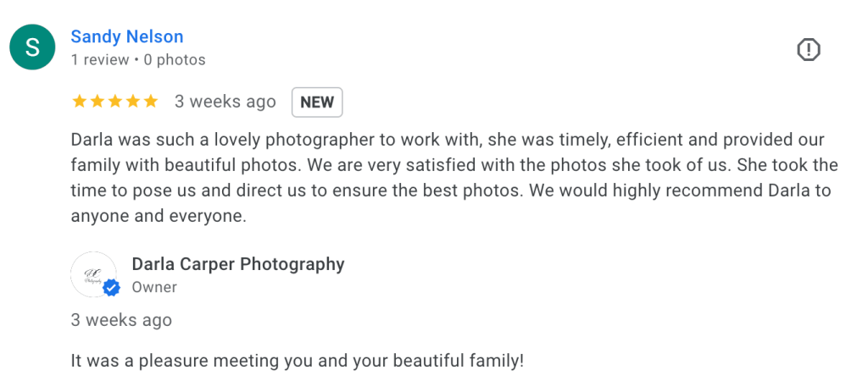The height and width of the screenshot is (392, 868).
Task: Click owner reply's "3 weeks ago" timestamp
Action: point(121,320)
